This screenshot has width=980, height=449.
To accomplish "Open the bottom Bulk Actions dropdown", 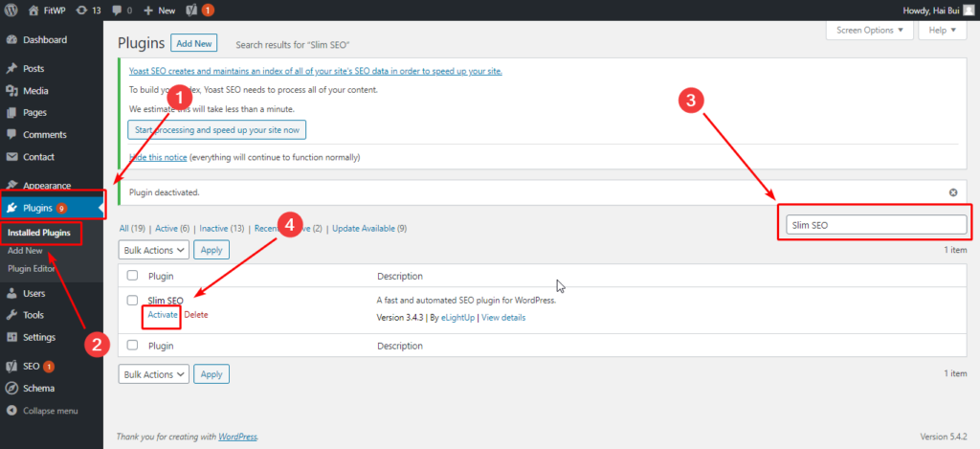I will point(154,374).
